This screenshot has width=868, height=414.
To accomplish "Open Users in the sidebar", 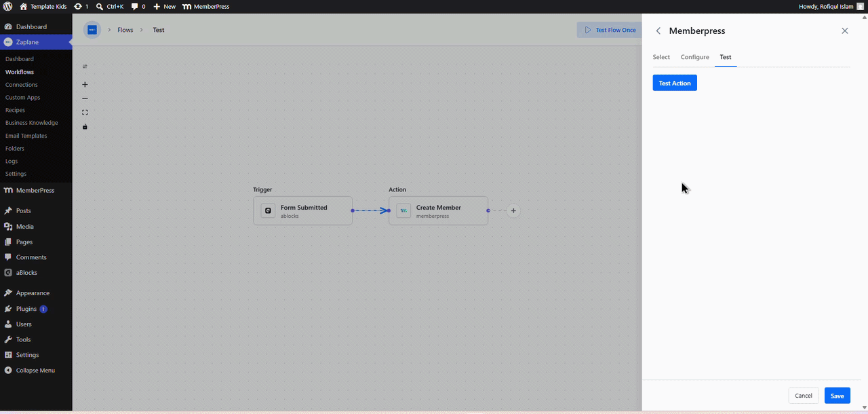I will 36,324.
